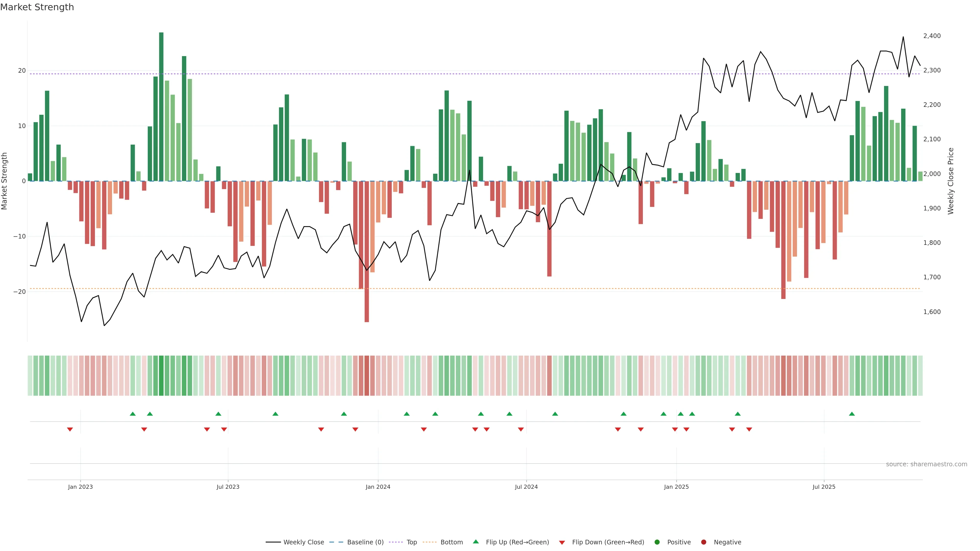Viewport: 980px width, 551px height.
Task: Click the tallest dark green bar near 27
Action: pyautogui.click(x=161, y=106)
